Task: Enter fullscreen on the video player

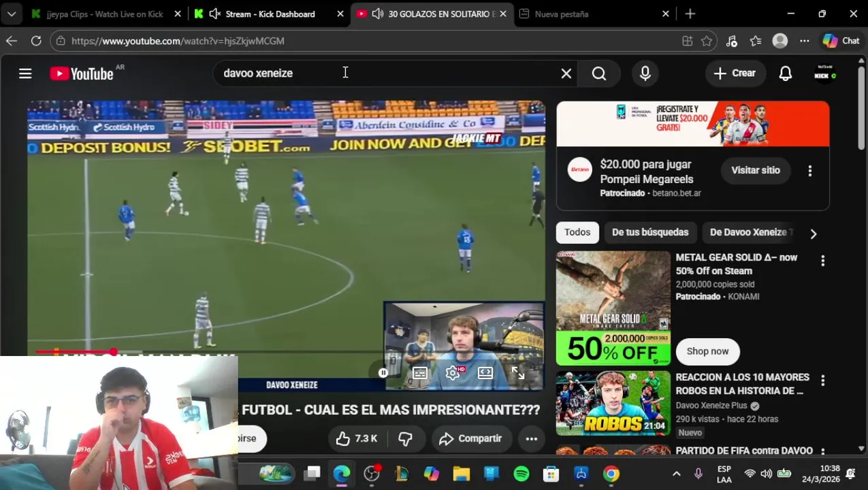Action: coord(518,373)
